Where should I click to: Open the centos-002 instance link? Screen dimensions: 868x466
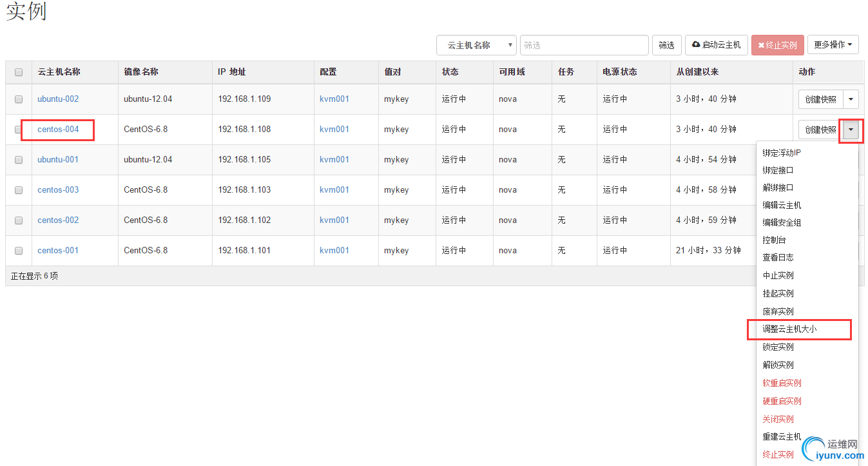point(58,220)
